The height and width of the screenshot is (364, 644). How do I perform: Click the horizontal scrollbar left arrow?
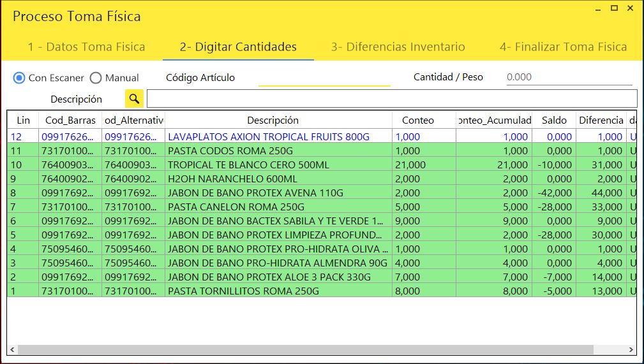12,350
